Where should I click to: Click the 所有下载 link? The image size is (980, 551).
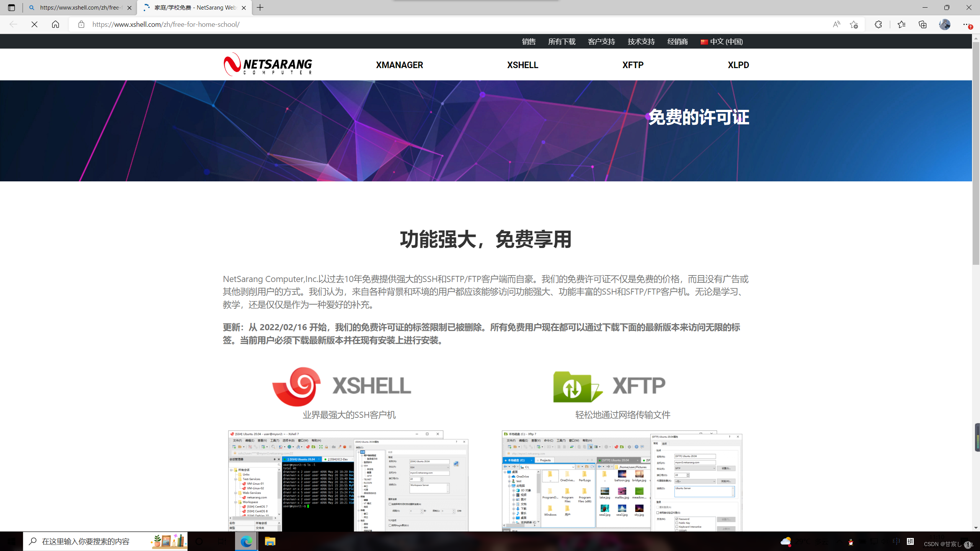[x=562, y=42]
